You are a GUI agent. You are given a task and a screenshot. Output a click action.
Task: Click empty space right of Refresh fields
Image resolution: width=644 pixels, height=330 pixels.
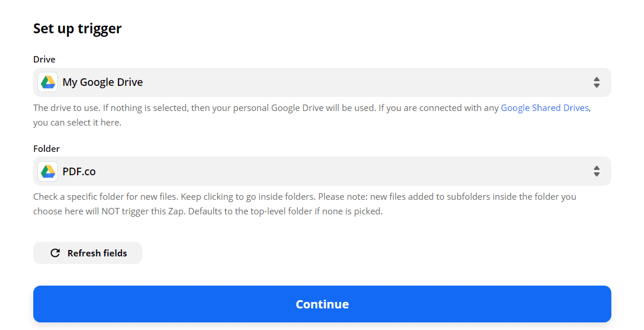350,253
